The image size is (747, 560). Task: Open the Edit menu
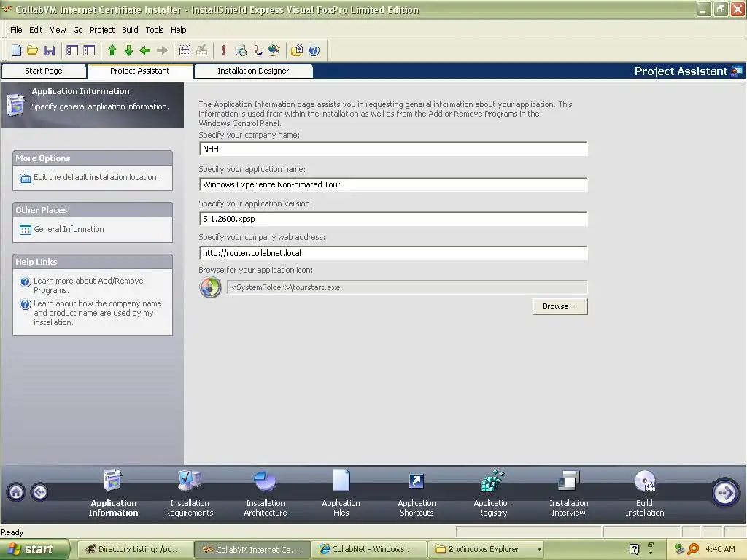[36, 30]
